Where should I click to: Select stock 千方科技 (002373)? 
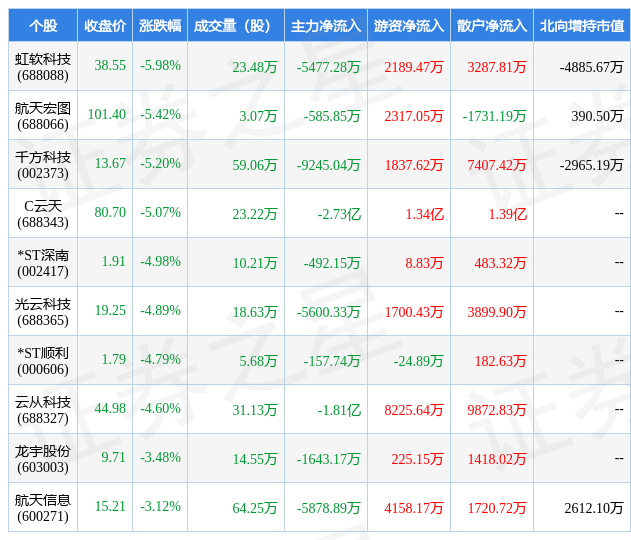tap(43, 165)
